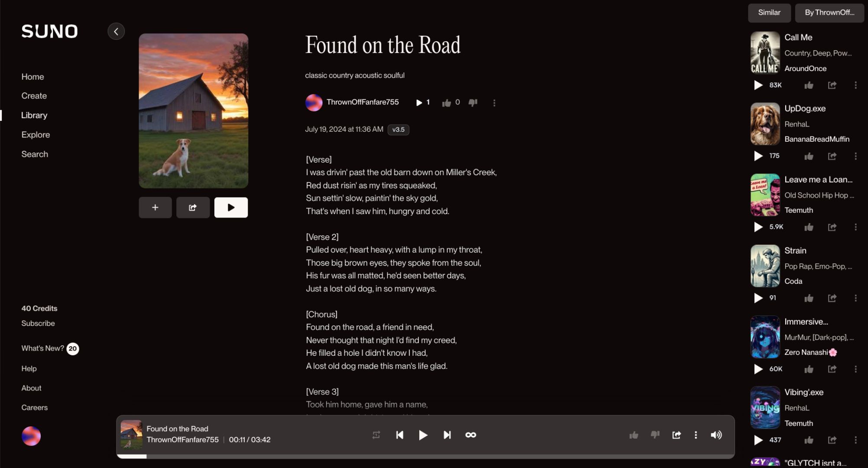Screen dimensions: 868x468
Task: Dislike Found on the Road in the header
Action: [x=473, y=103]
